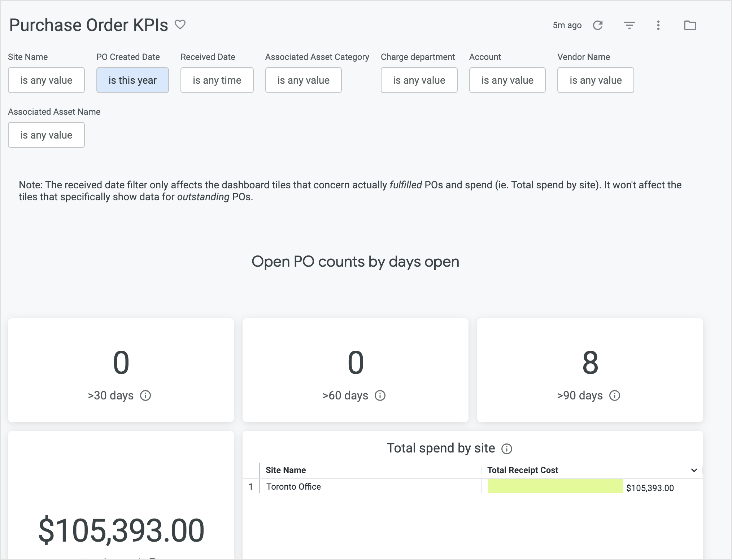Open the Site Name filter control
732x560 pixels.
click(x=46, y=80)
